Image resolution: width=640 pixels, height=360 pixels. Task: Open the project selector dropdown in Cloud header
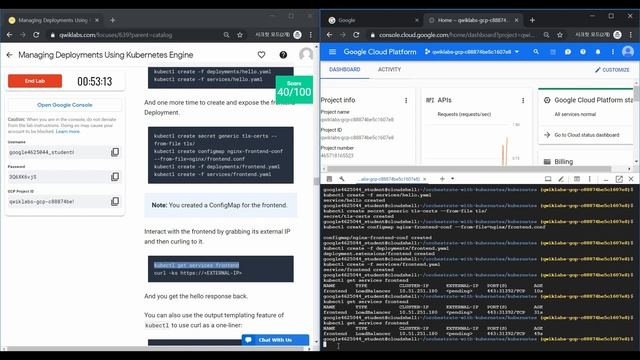click(471, 52)
